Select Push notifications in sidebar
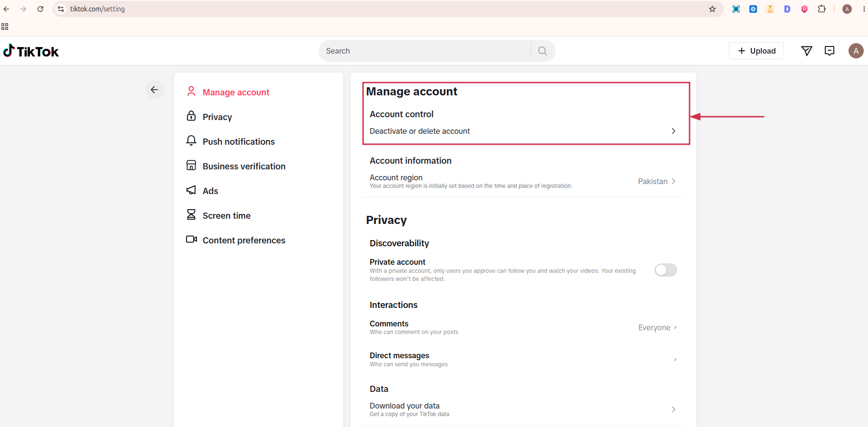 [239, 141]
